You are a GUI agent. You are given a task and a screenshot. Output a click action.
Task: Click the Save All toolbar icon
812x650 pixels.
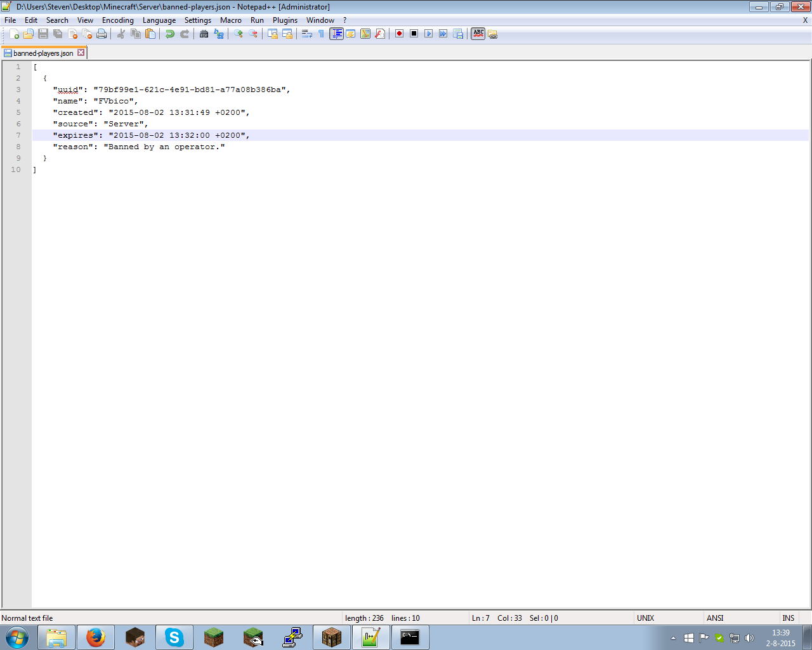(58, 34)
